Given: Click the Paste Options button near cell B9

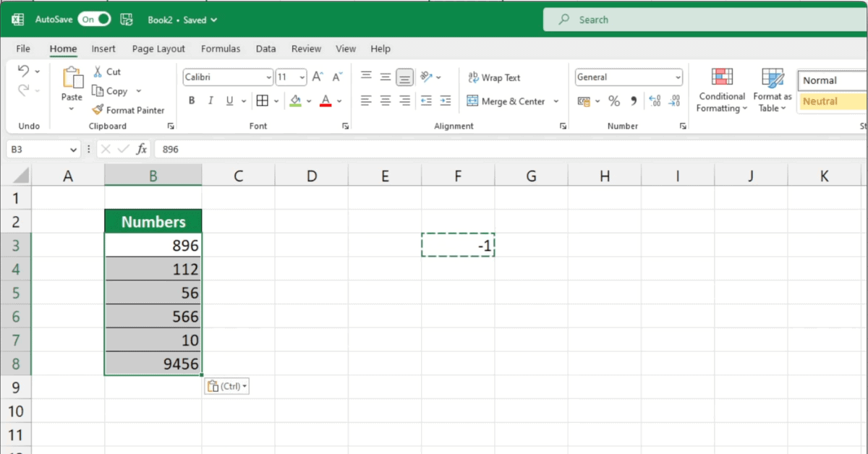Looking at the screenshot, I should click(226, 385).
